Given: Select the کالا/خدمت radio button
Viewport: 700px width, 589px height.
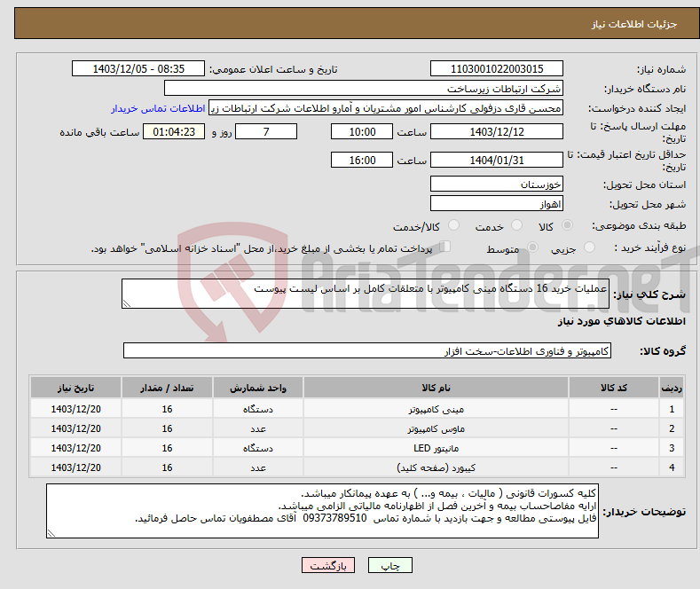Looking at the screenshot, I should [453, 225].
